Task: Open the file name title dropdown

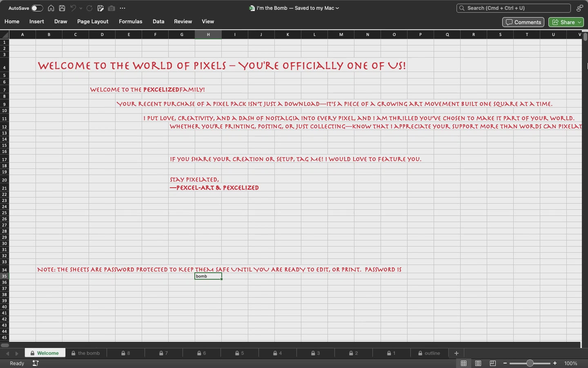Action: pyautogui.click(x=337, y=8)
